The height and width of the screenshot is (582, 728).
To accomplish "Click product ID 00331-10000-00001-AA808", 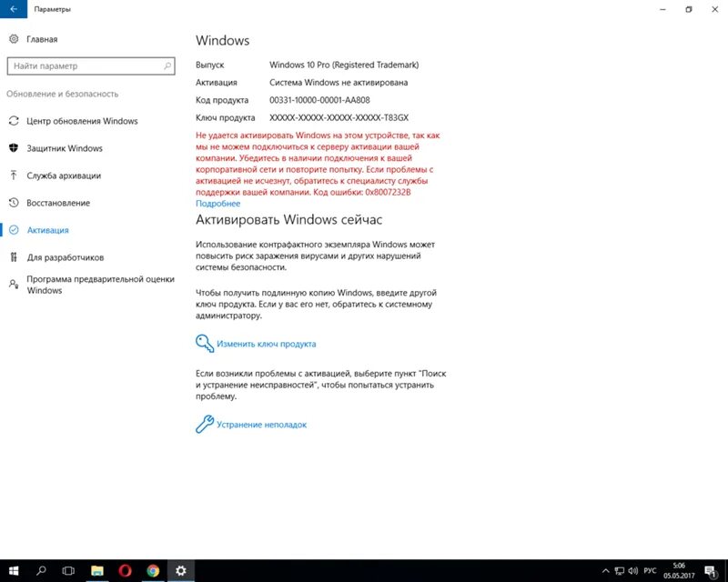I will (x=319, y=100).
